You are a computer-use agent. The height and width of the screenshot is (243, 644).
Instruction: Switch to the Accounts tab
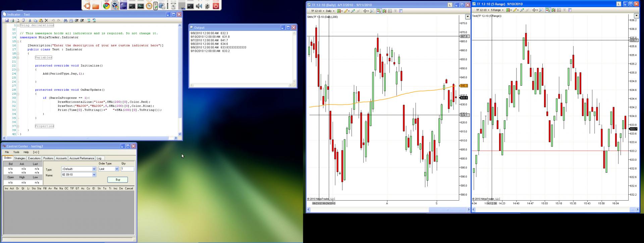click(61, 158)
